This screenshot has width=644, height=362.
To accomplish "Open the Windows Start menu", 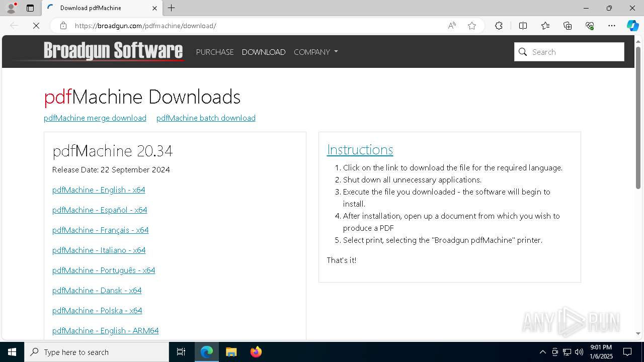I will (x=12, y=352).
